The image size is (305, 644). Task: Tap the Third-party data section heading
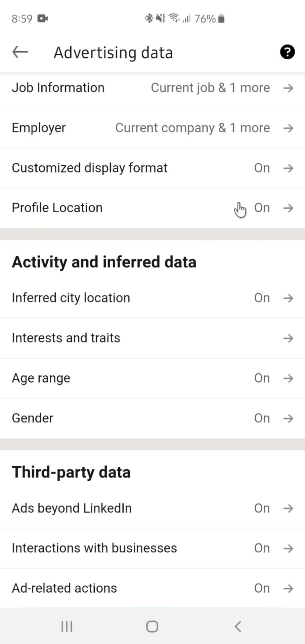71,472
